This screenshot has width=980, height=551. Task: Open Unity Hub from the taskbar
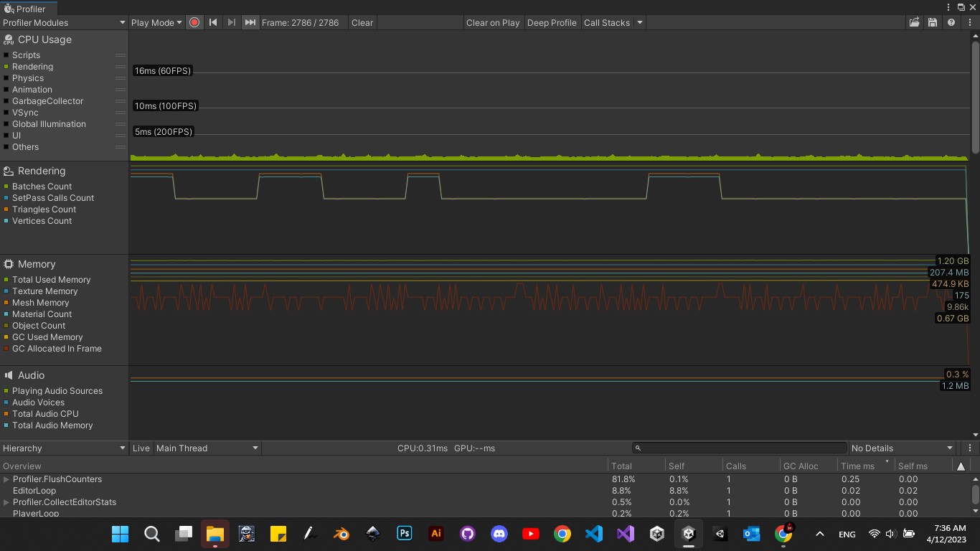[x=657, y=534]
